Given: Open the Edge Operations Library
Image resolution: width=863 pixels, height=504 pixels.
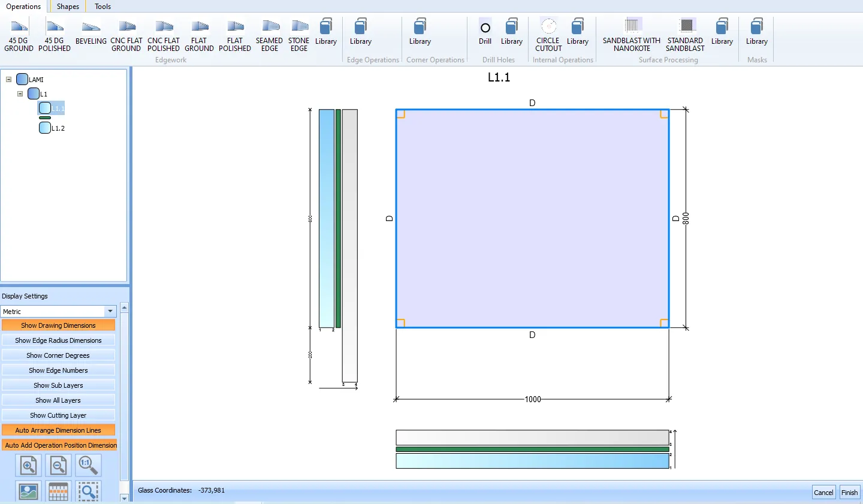Looking at the screenshot, I should pos(361,32).
